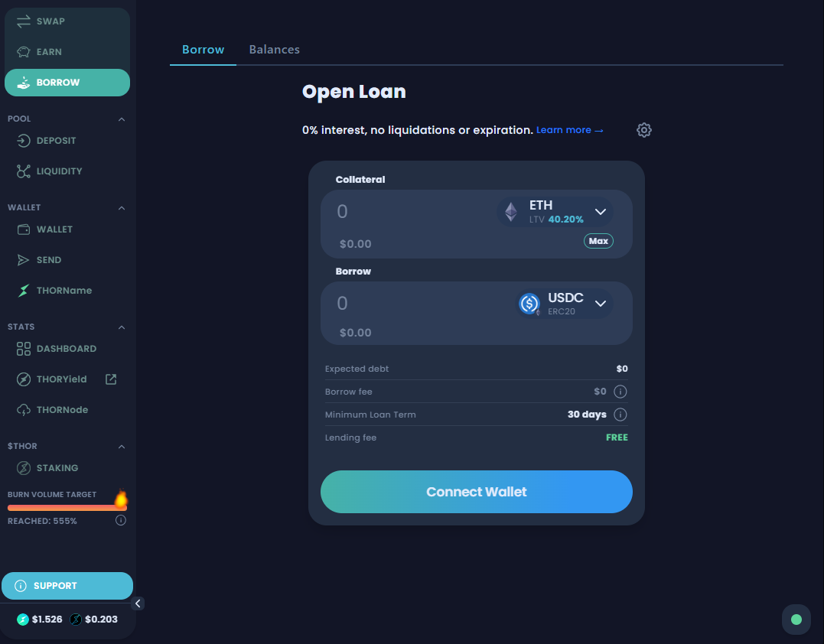Open the SEND page
Viewport: 824px width, 644px height.
[67, 260]
